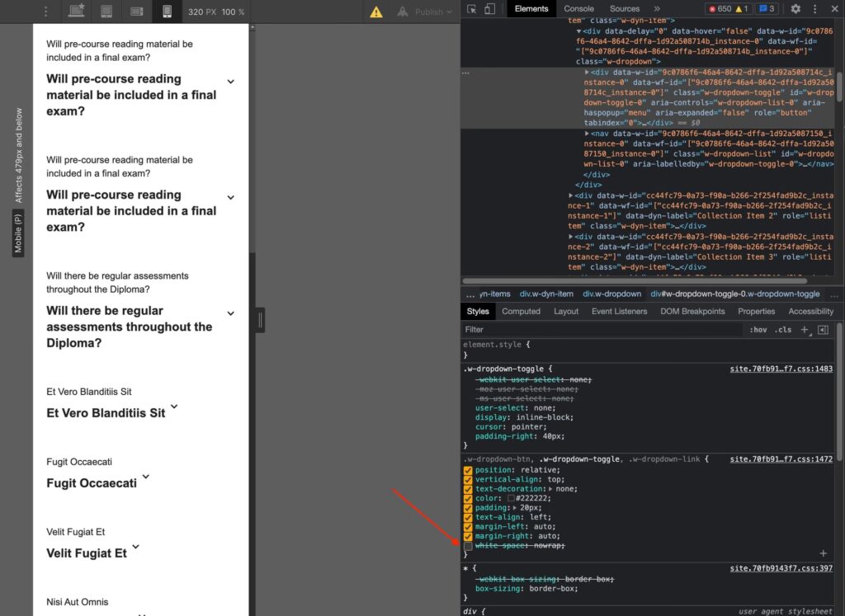845x616 pixels.
Task: Click the desktop base breakpoint icon
Action: 77,12
